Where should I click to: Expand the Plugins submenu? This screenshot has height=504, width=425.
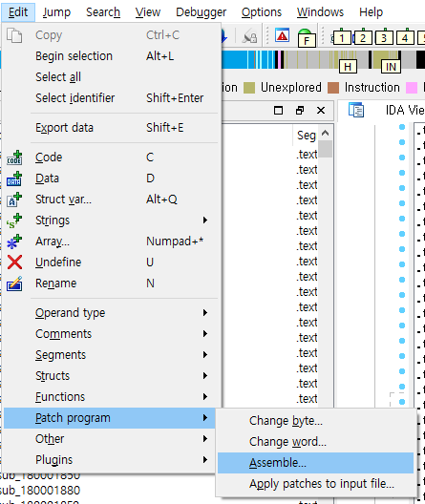click(x=205, y=460)
